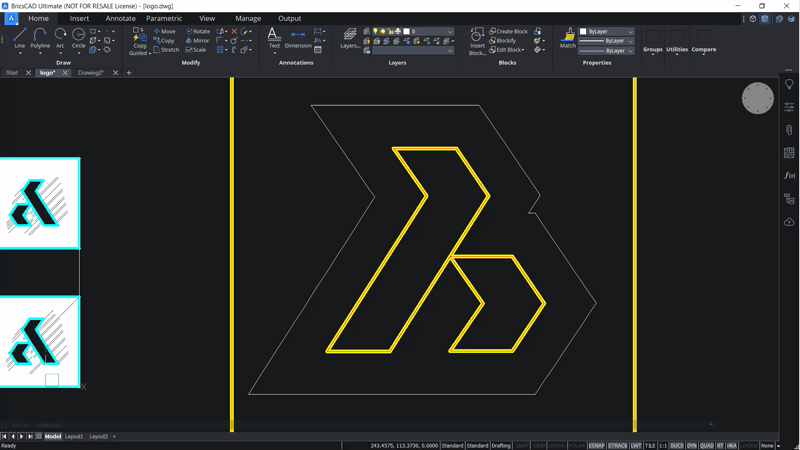Activate the Text annotation tool
The height and width of the screenshot is (450, 800).
click(x=274, y=38)
